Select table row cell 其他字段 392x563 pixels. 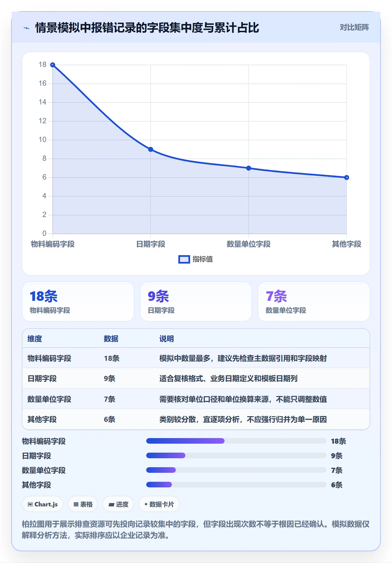pos(42,420)
